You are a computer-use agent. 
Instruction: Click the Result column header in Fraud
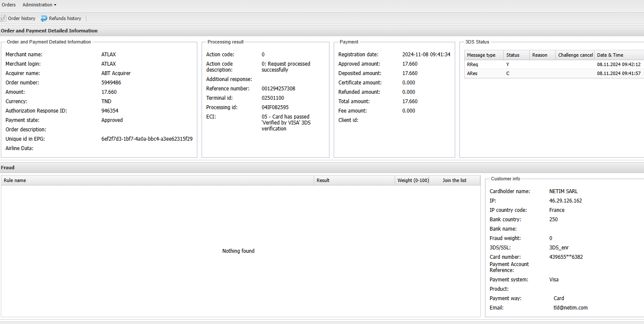(354, 180)
